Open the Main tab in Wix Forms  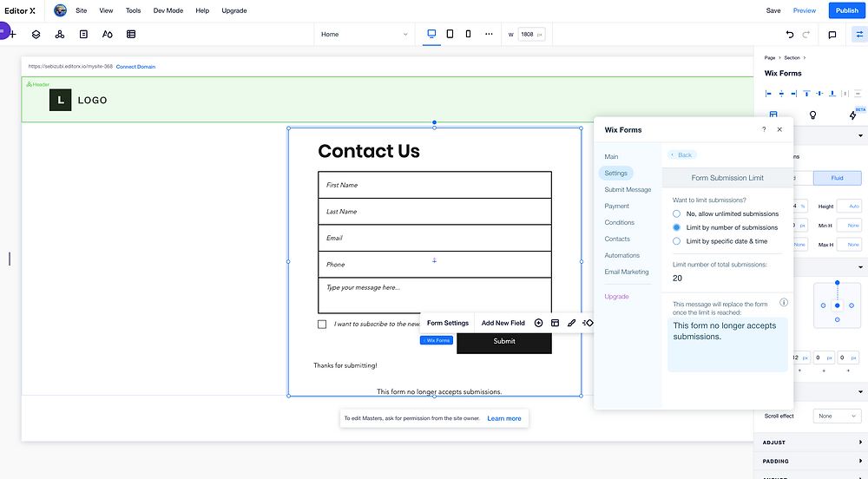pos(611,156)
